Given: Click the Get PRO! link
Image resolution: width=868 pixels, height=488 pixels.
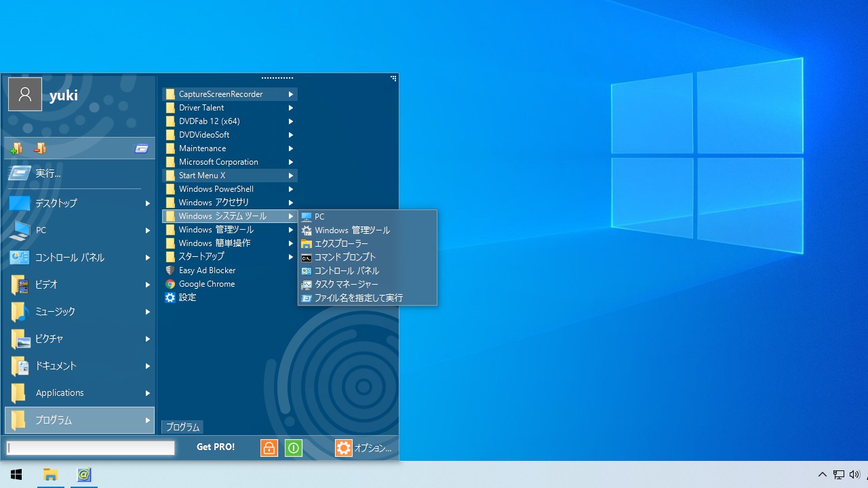Looking at the screenshot, I should tap(216, 447).
